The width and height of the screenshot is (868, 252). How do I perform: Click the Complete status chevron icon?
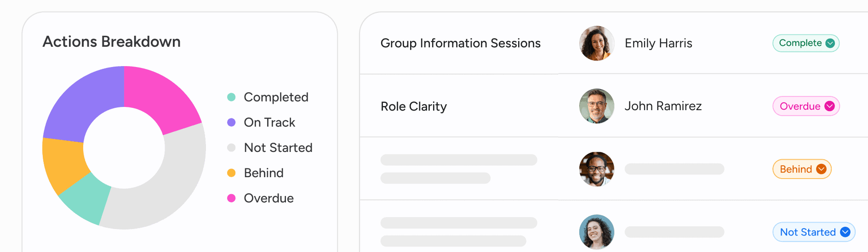pos(830,43)
